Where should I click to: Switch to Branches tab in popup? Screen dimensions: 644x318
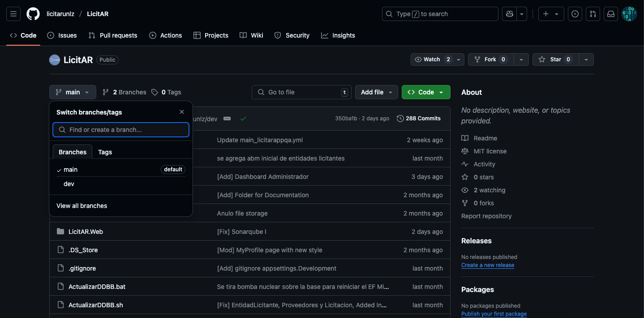pos(73,152)
